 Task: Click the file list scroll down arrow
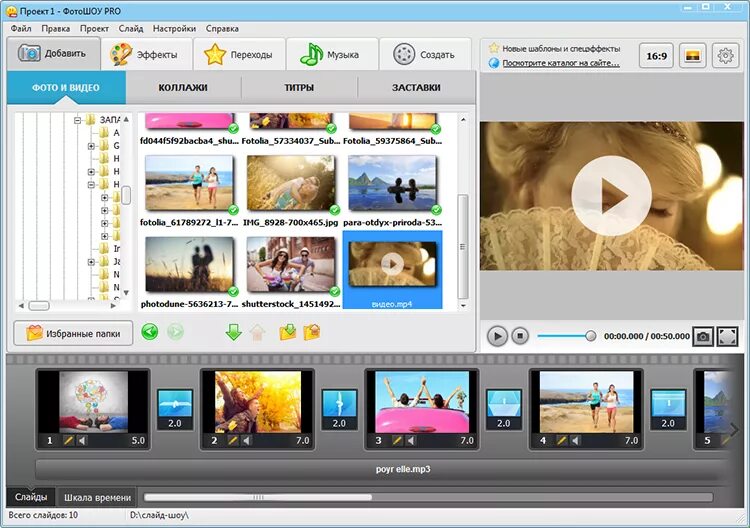463,305
